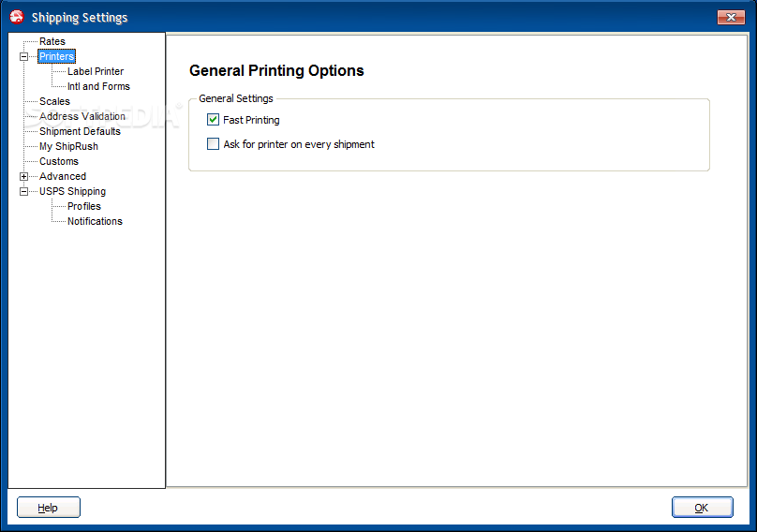Enable Ask for printer on every shipment

pyautogui.click(x=213, y=144)
